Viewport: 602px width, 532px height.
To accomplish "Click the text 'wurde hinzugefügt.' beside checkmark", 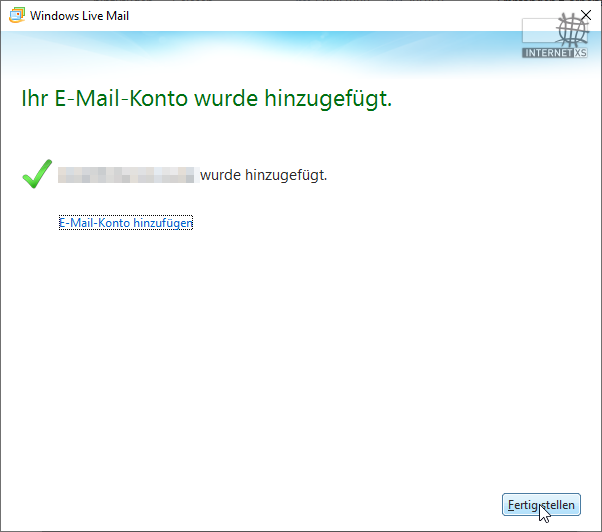I will [263, 175].
